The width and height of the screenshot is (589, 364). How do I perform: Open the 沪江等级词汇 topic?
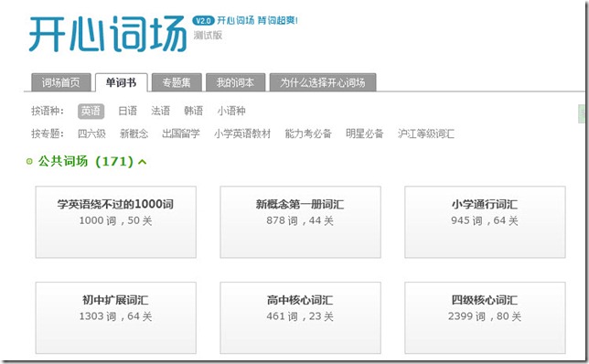(426, 134)
